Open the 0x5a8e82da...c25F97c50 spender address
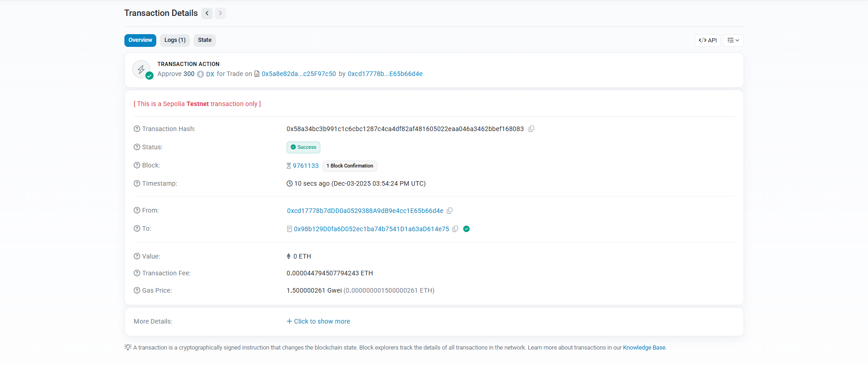Screen dimensions: 868x365 [x=298, y=74]
